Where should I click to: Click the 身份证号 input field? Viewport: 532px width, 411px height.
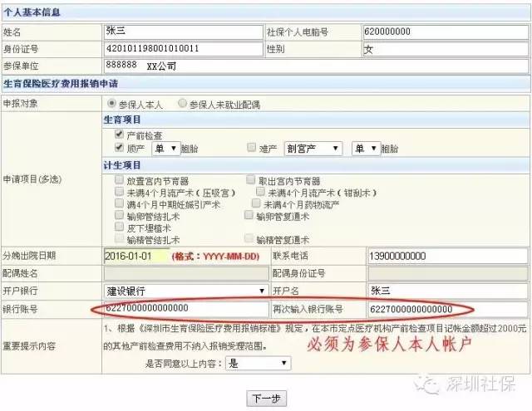click(183, 48)
